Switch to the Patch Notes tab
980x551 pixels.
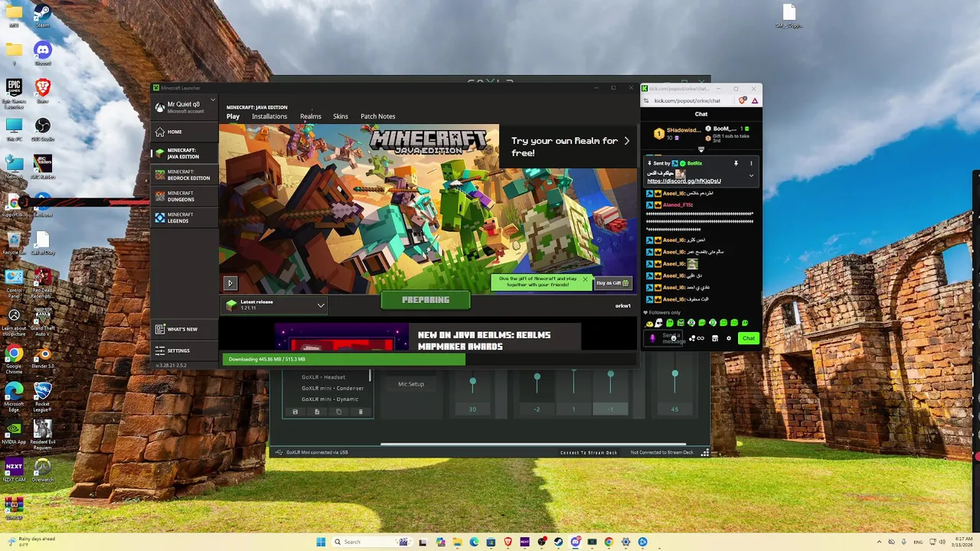click(x=377, y=116)
